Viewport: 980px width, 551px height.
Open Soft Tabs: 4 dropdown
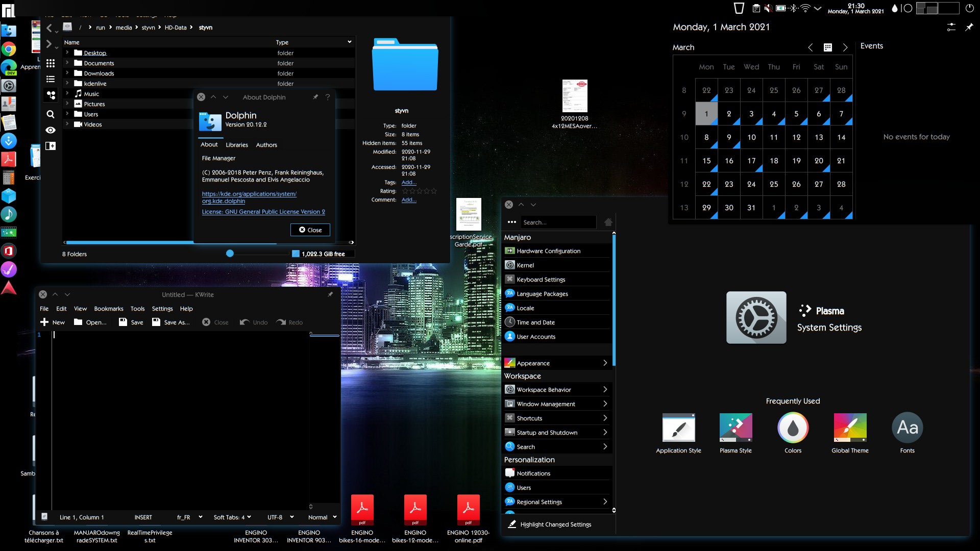point(232,517)
